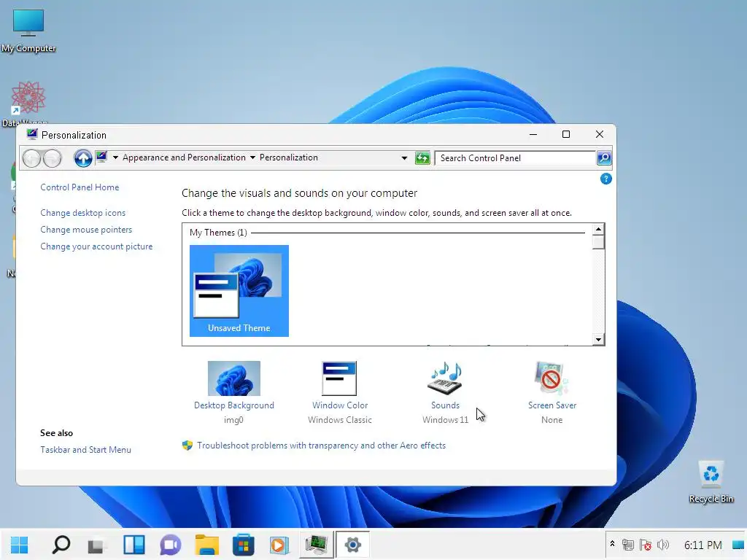Screen dimensions: 747x560
Task: Click the Desktop Background label
Action: 234,405
